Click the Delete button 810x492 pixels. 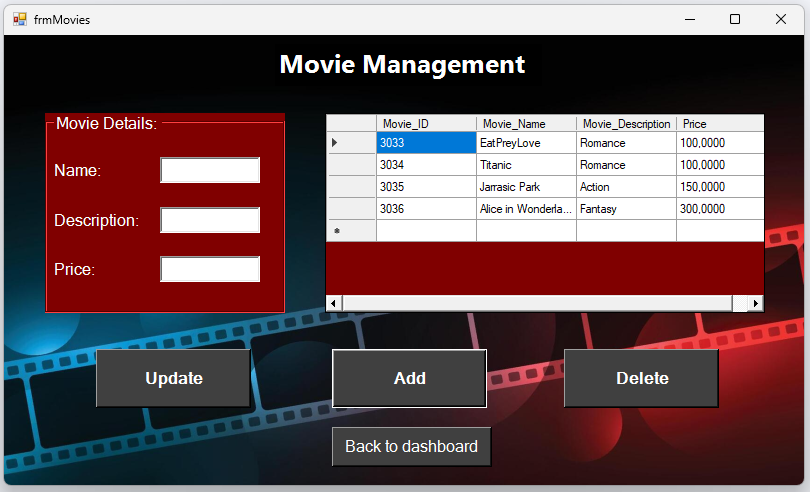(x=642, y=378)
